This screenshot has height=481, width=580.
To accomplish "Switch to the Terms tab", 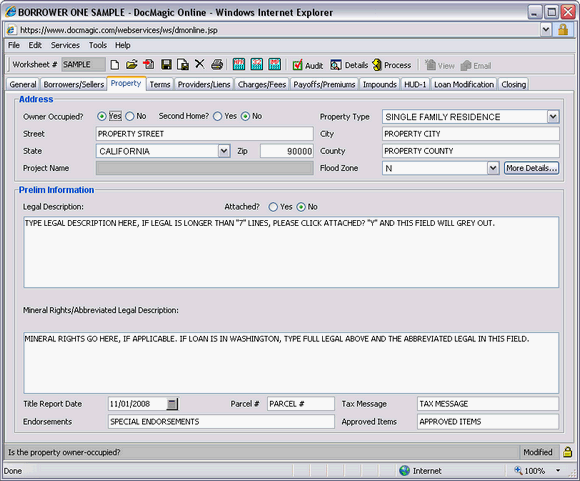I will coord(160,84).
